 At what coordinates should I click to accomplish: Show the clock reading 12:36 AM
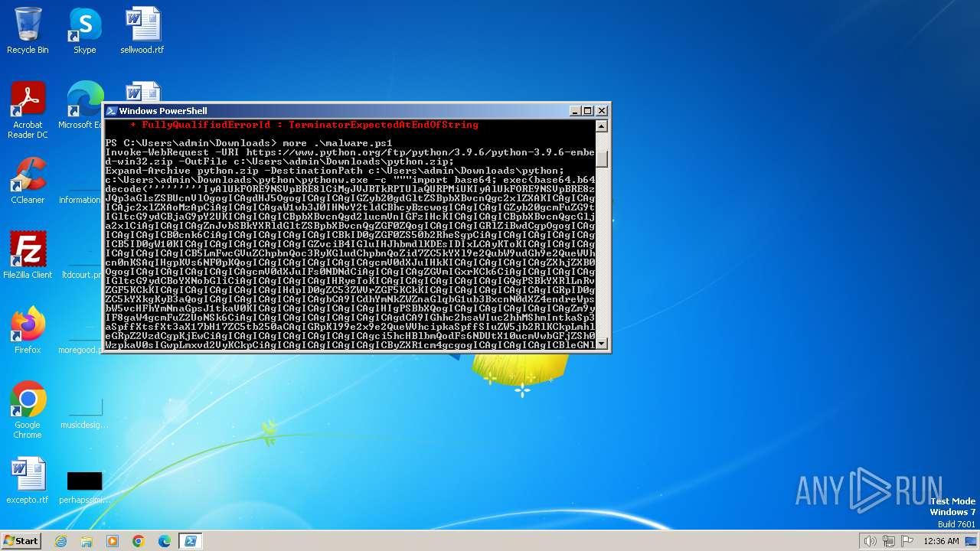pyautogui.click(x=941, y=541)
